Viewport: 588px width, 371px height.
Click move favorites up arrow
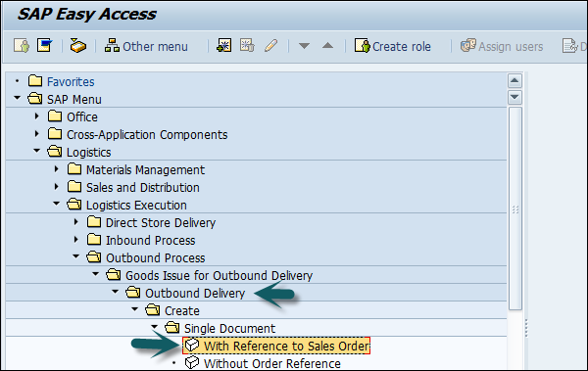coord(327,46)
